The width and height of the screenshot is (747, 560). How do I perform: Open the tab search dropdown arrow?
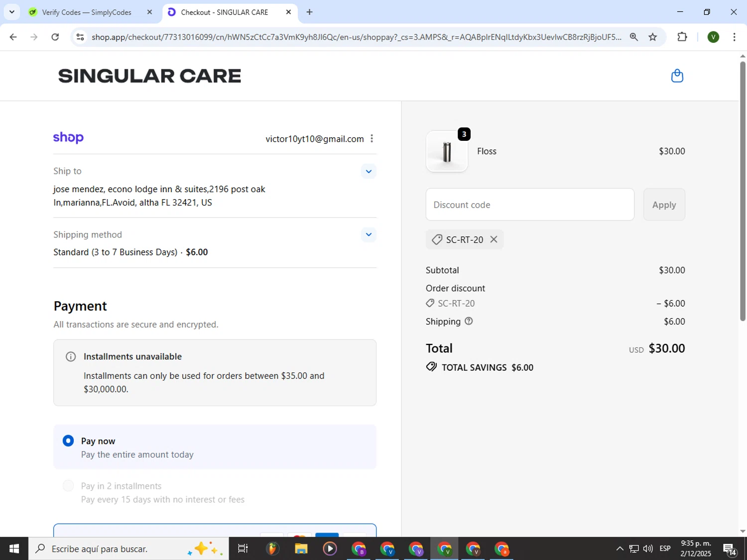[11, 12]
